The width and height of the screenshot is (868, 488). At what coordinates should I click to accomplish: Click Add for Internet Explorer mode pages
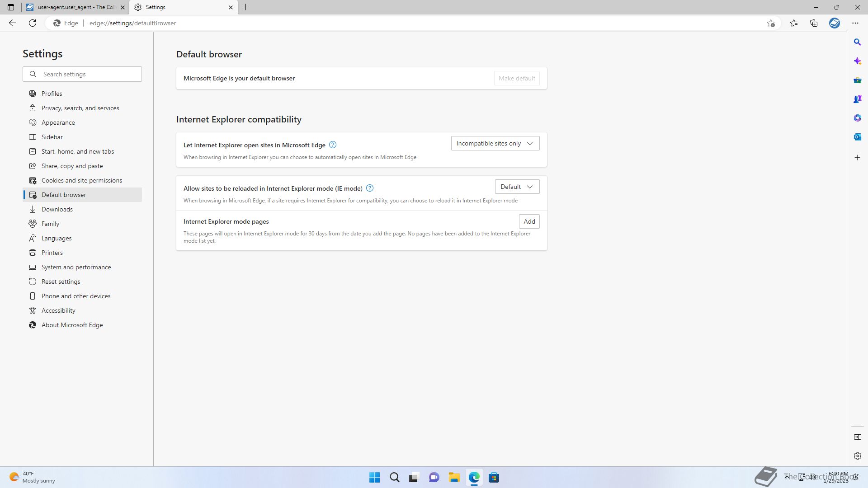click(529, 221)
